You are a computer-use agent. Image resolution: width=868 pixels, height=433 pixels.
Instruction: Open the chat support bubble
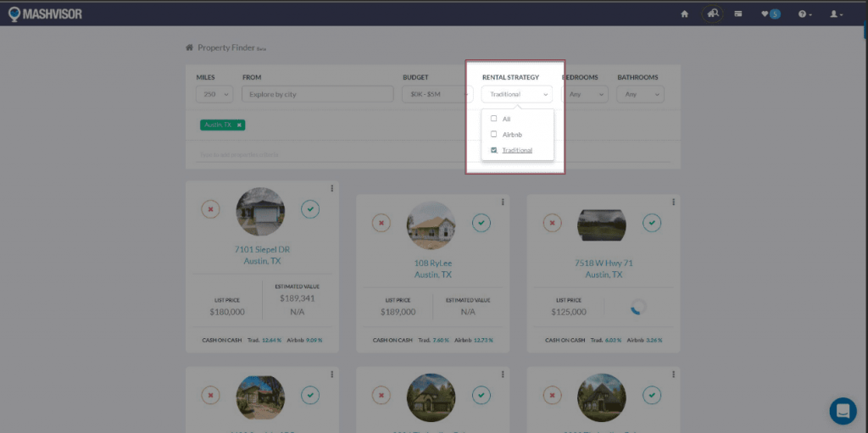[x=843, y=411]
